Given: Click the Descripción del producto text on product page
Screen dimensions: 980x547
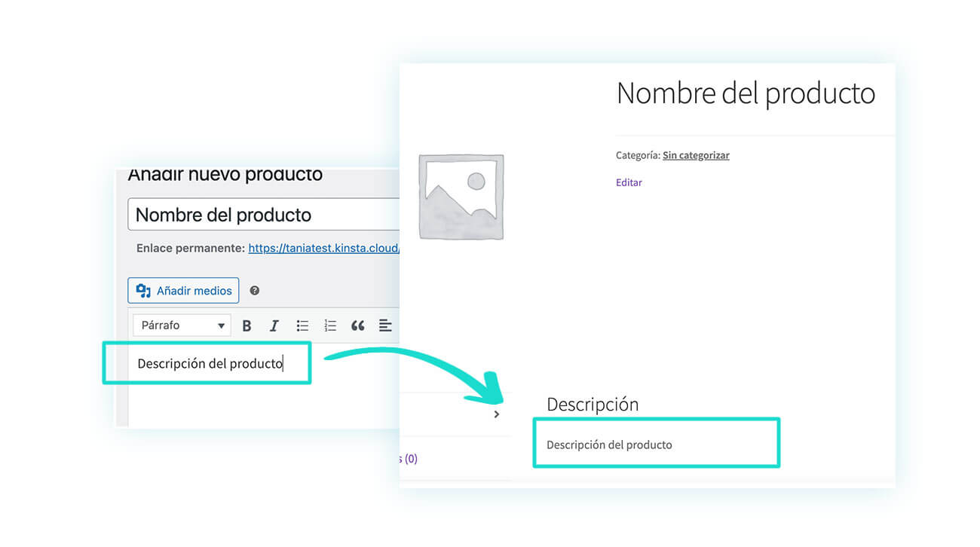Looking at the screenshot, I should point(609,445).
